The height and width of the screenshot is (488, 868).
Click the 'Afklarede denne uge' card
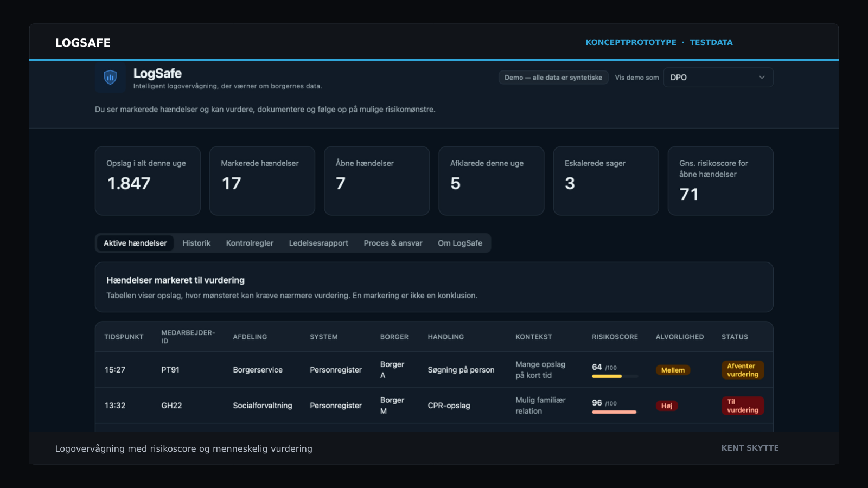click(491, 181)
